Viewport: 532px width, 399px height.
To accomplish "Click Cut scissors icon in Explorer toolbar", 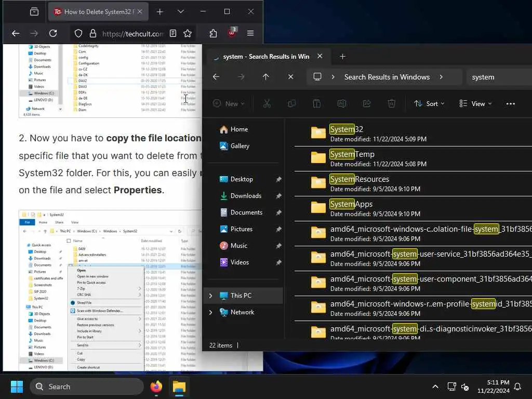I will pos(267,103).
